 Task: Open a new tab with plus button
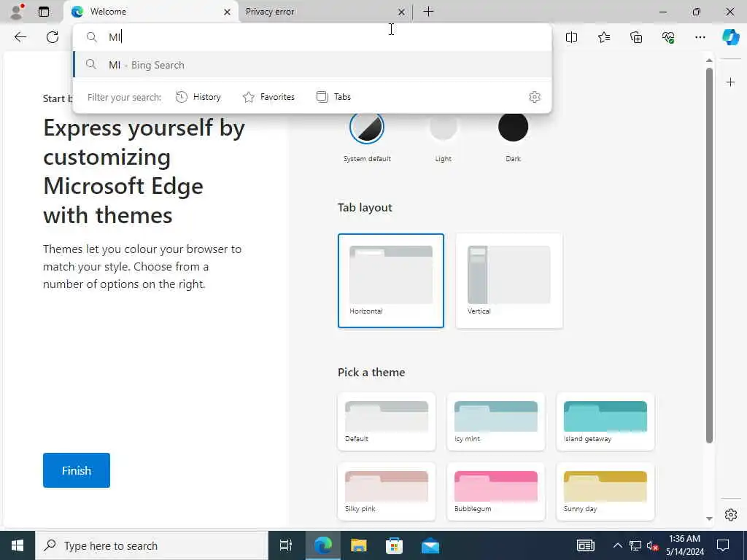click(428, 12)
